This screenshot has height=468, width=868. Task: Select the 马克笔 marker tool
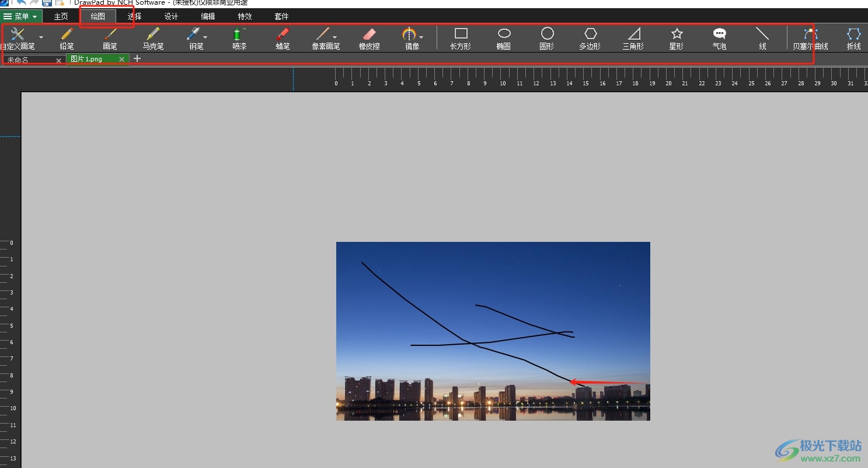(153, 38)
